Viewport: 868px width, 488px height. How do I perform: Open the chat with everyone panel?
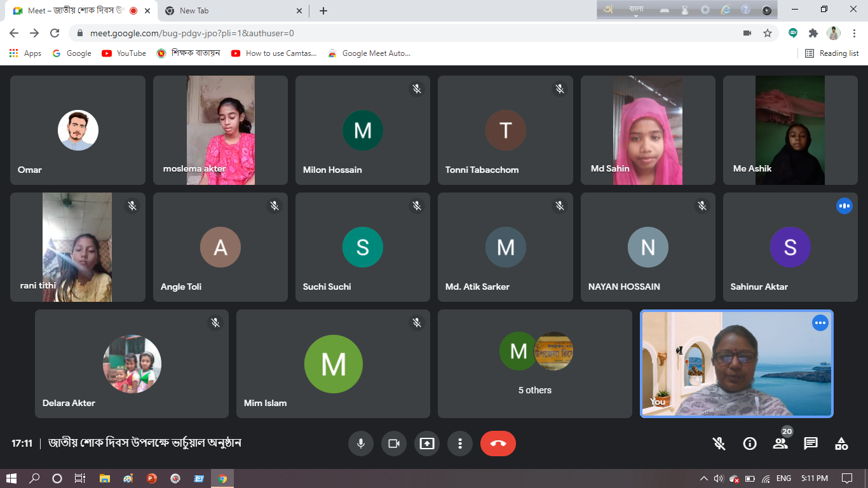(x=811, y=444)
